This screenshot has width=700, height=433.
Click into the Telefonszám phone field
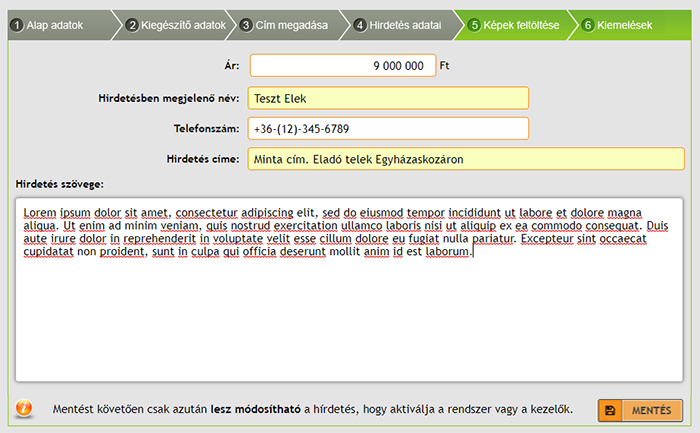coord(387,129)
